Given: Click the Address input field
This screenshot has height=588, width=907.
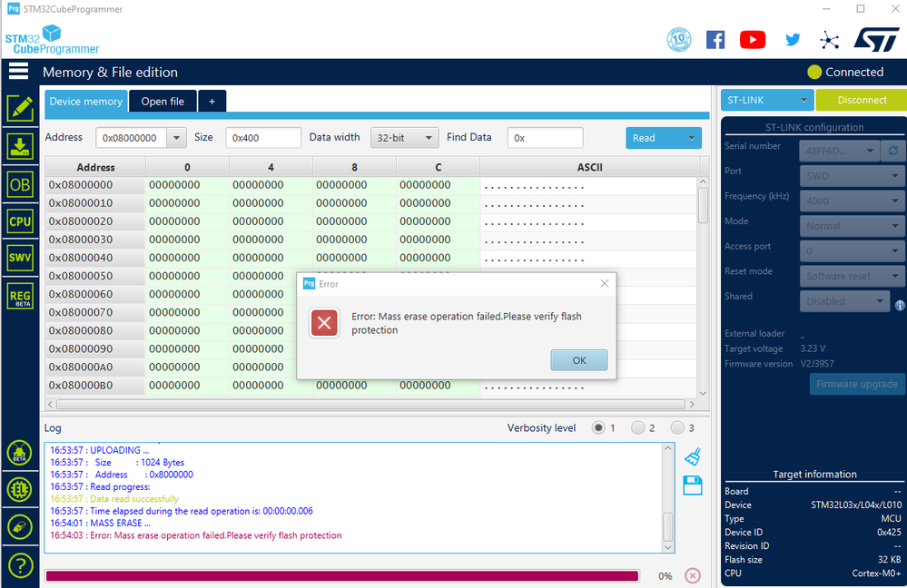Looking at the screenshot, I should pyautogui.click(x=132, y=138).
